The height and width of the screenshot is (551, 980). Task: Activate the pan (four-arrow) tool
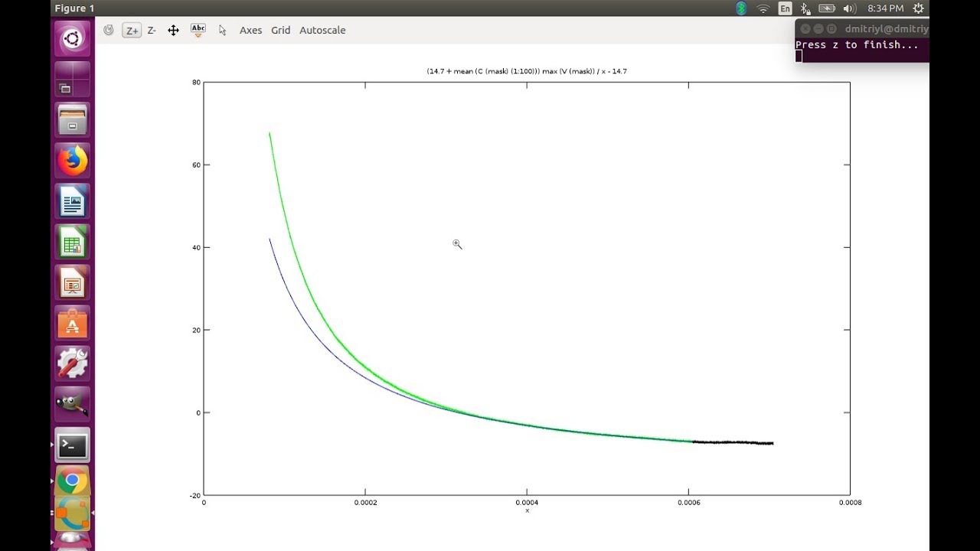tap(173, 30)
